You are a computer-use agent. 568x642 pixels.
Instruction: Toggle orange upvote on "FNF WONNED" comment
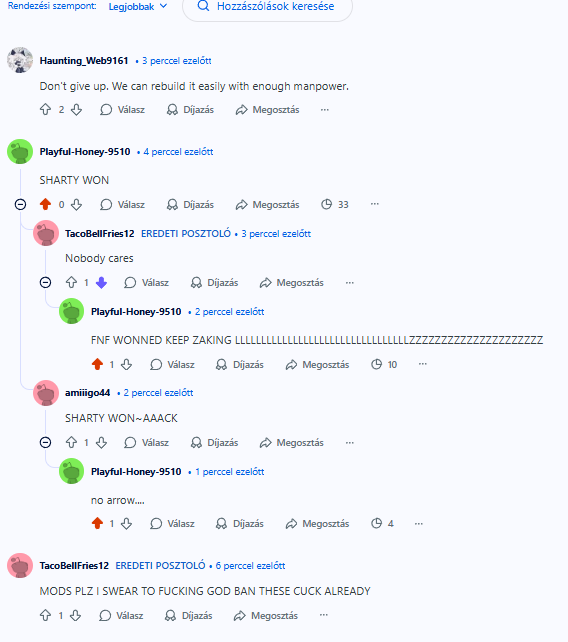(x=97, y=364)
